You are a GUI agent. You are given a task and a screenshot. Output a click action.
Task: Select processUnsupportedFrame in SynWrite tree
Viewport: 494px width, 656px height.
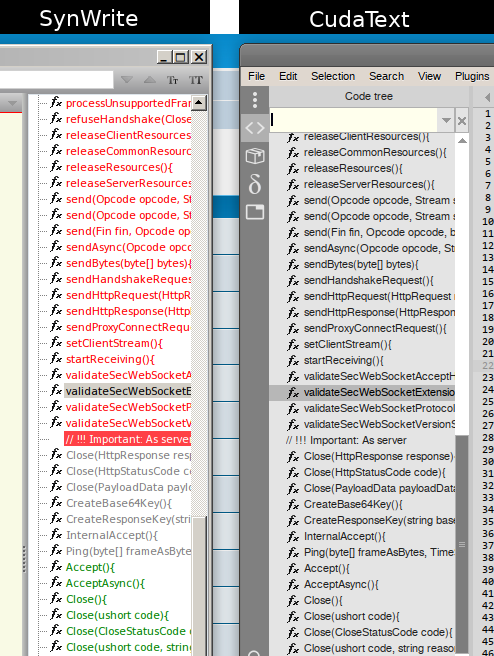click(x=128, y=103)
